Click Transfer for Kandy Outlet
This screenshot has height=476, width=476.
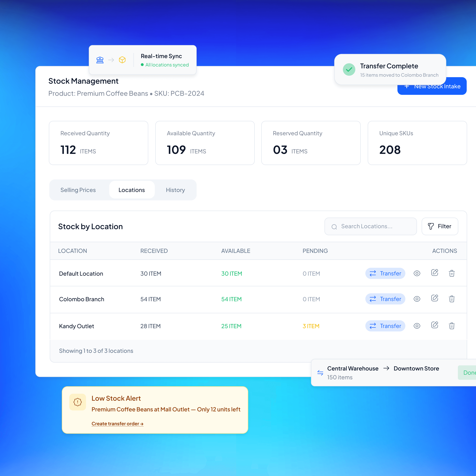pyautogui.click(x=385, y=326)
